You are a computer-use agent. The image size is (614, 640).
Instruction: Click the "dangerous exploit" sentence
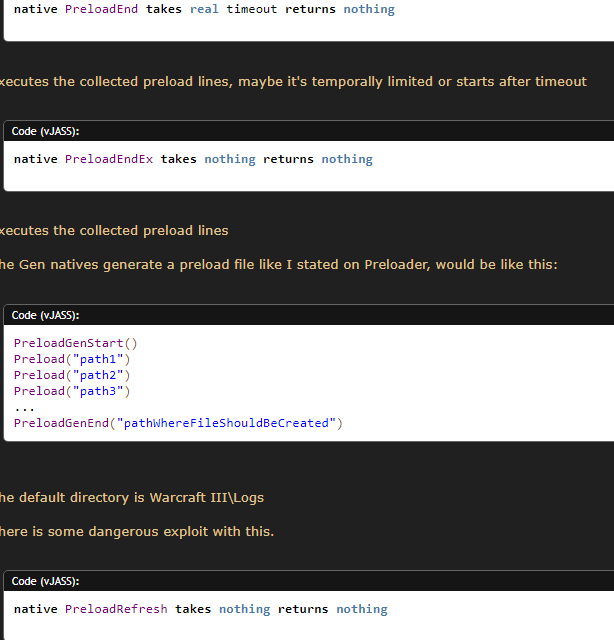pos(135,531)
